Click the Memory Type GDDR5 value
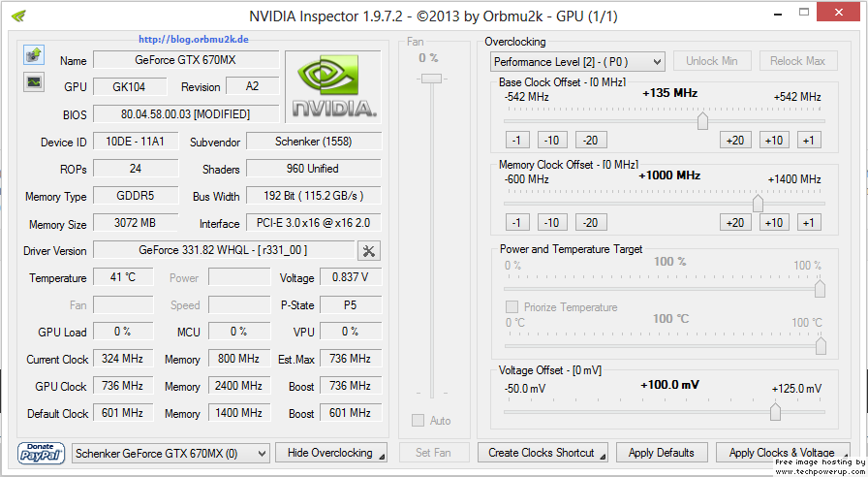868x477 pixels. [136, 196]
